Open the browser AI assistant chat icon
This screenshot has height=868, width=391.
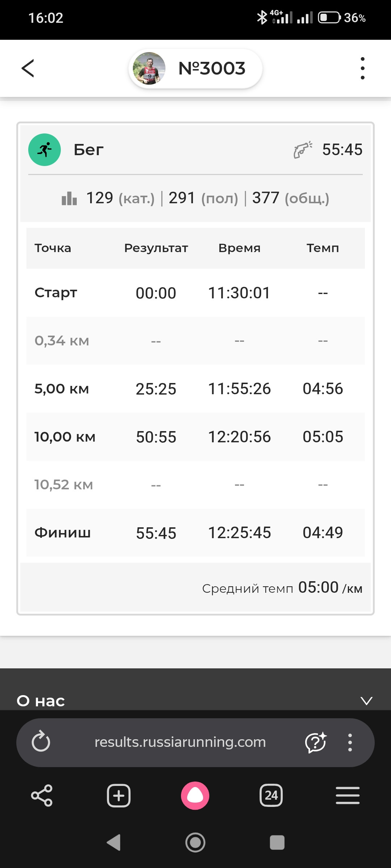tap(316, 742)
